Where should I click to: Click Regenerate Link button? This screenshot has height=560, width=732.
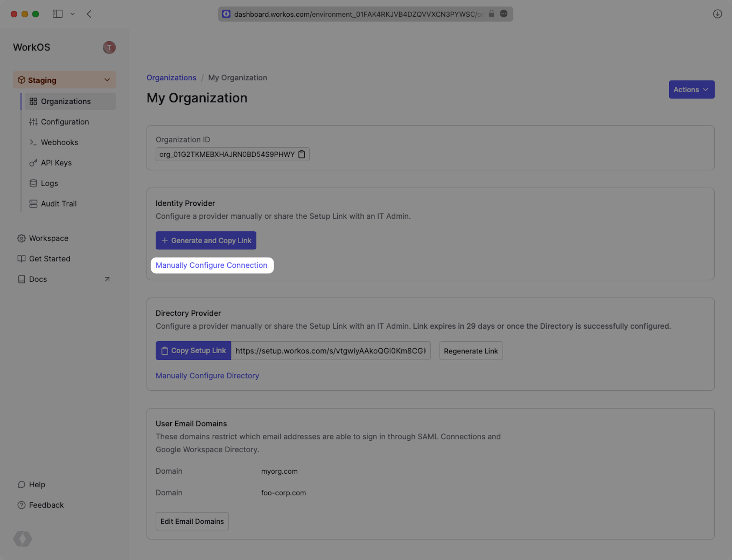tap(470, 351)
